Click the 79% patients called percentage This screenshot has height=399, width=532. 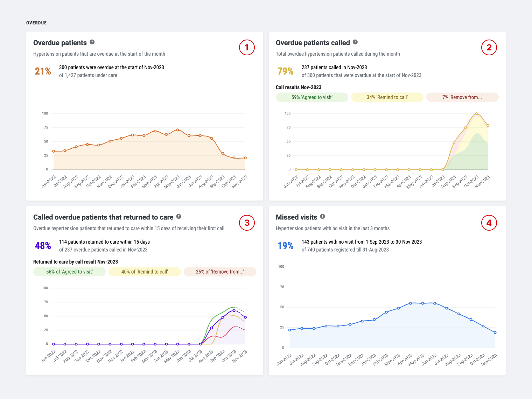[x=286, y=71]
